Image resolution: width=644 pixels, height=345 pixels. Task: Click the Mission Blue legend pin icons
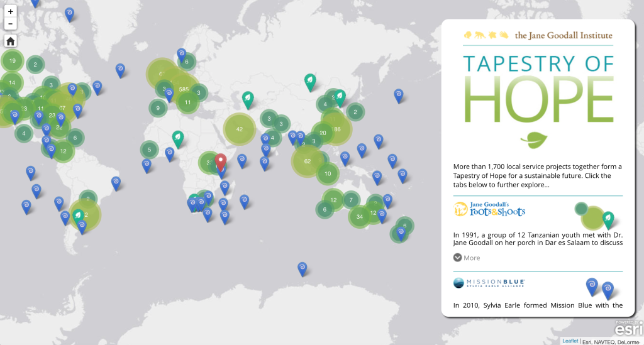pyautogui.click(x=599, y=288)
